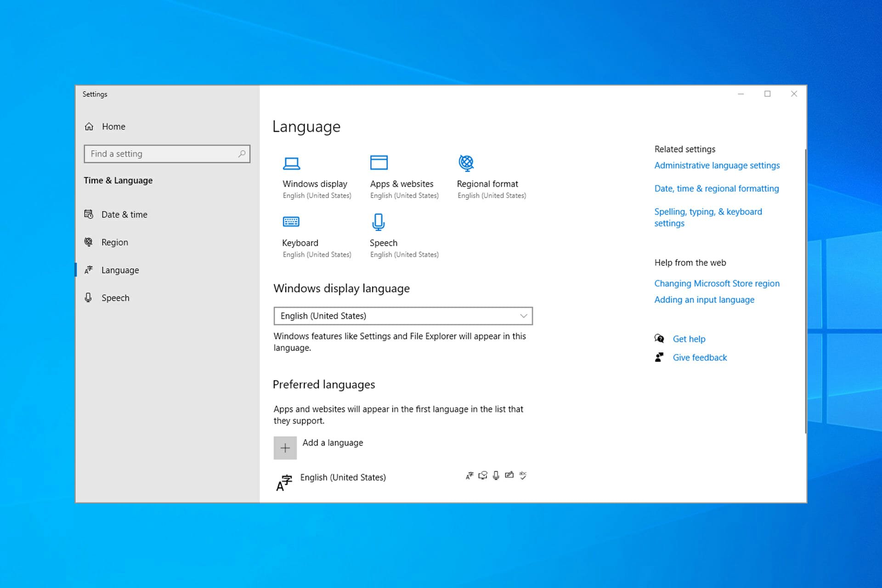Open Keyboard language settings icon
Image resolution: width=882 pixels, height=588 pixels.
click(x=291, y=221)
